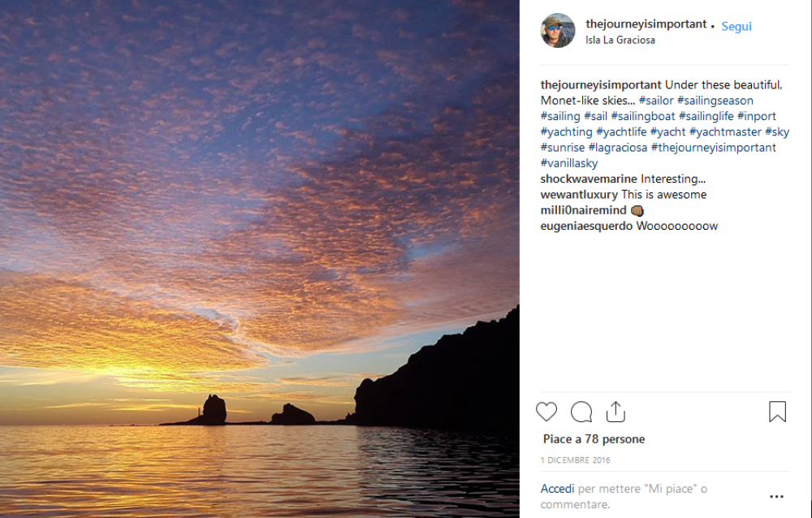Open thejourneyisimportant profile avatar

pos(558,31)
